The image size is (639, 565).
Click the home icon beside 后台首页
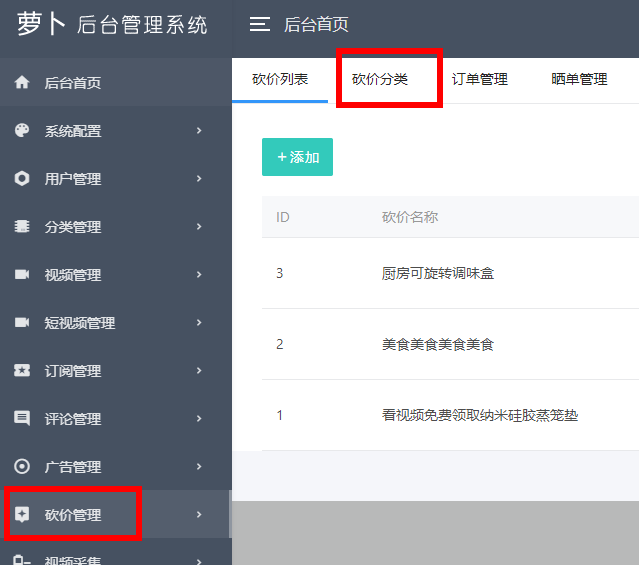pos(22,82)
